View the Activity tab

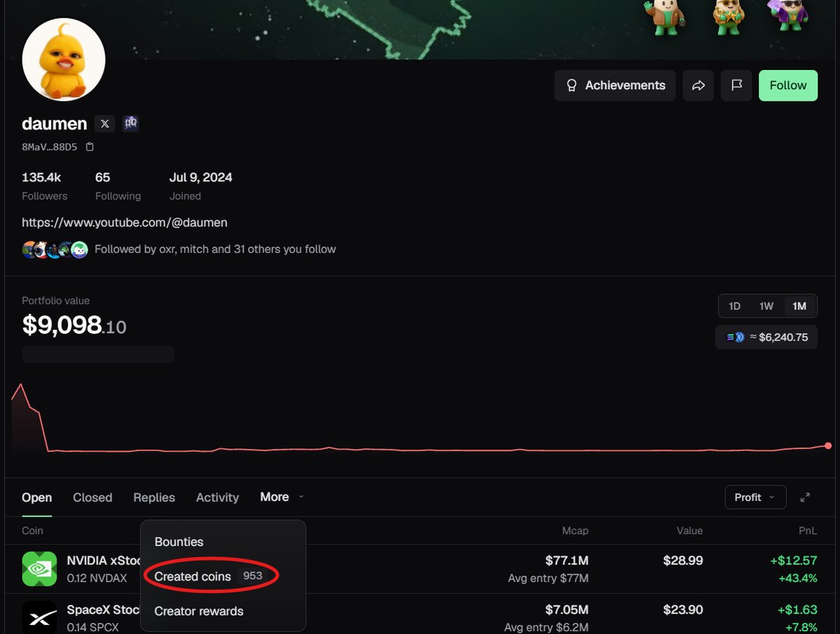[x=217, y=498]
